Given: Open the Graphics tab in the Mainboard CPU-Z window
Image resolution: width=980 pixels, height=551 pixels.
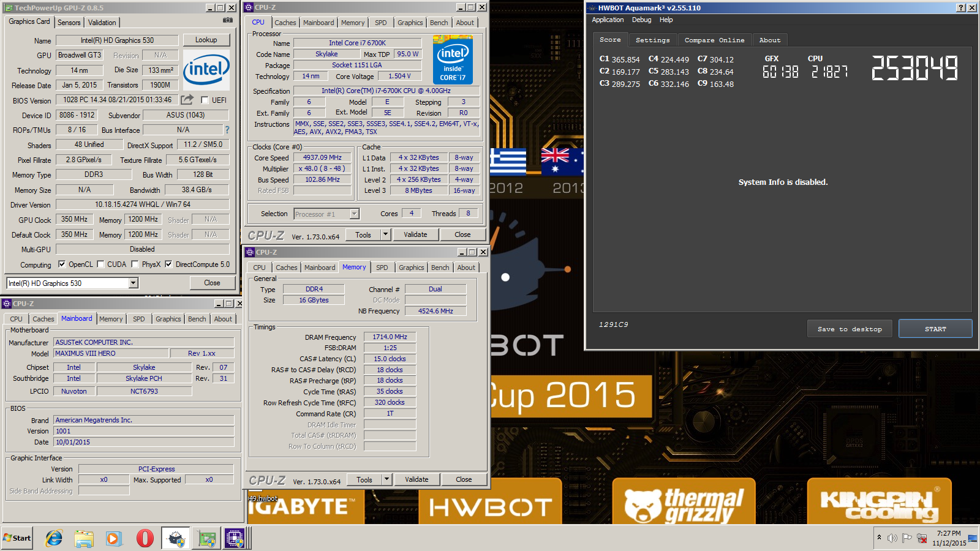Looking at the screenshot, I should 168,319.
